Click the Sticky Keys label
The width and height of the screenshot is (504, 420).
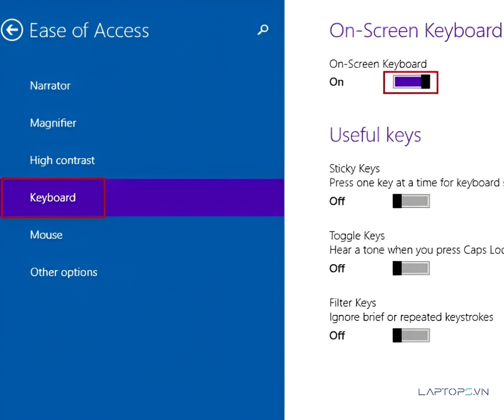[x=354, y=169]
